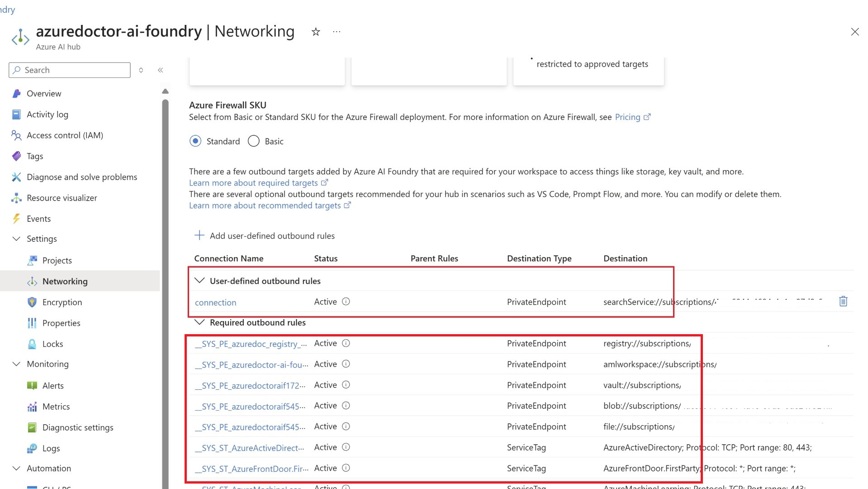Open Learn more about required targets link
The image size is (868, 489).
click(x=258, y=183)
